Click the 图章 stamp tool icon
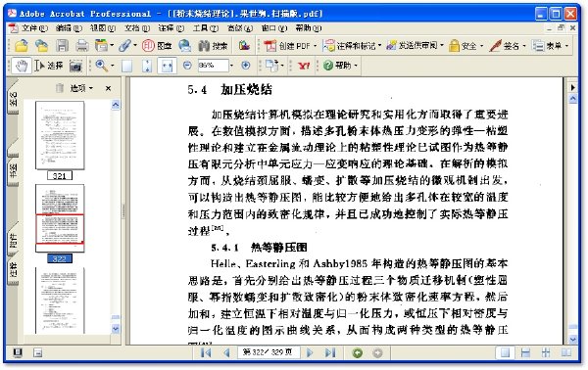588x370 pixels. 157,46
